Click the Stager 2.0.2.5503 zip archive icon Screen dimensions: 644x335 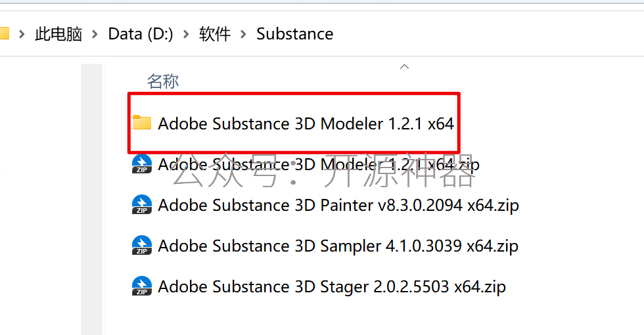coord(141,286)
